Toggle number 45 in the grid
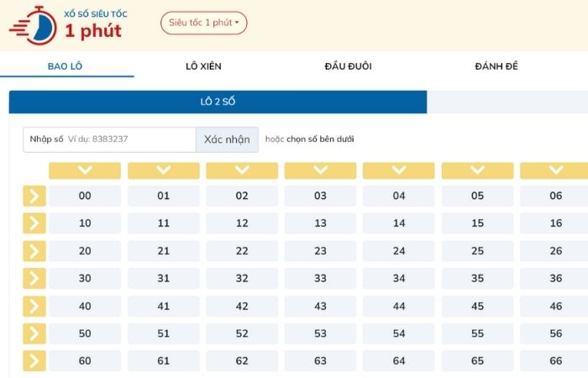The image size is (588, 378). tap(477, 307)
